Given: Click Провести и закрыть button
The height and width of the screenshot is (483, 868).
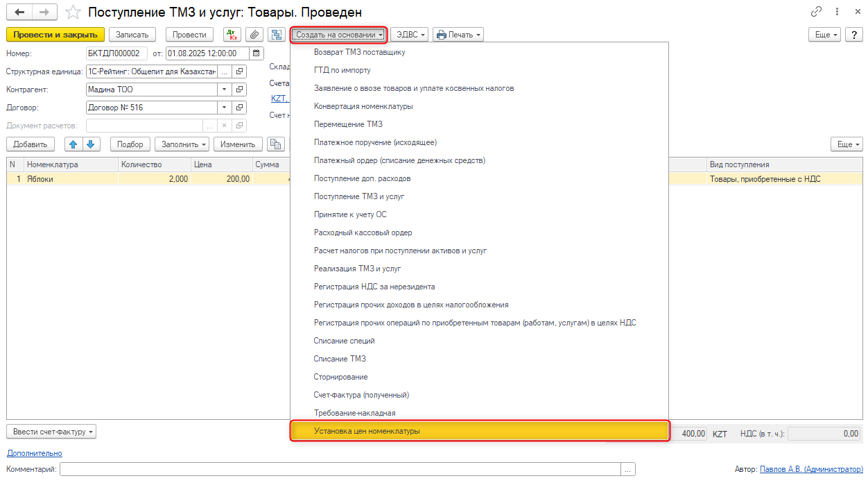Looking at the screenshot, I should (55, 35).
